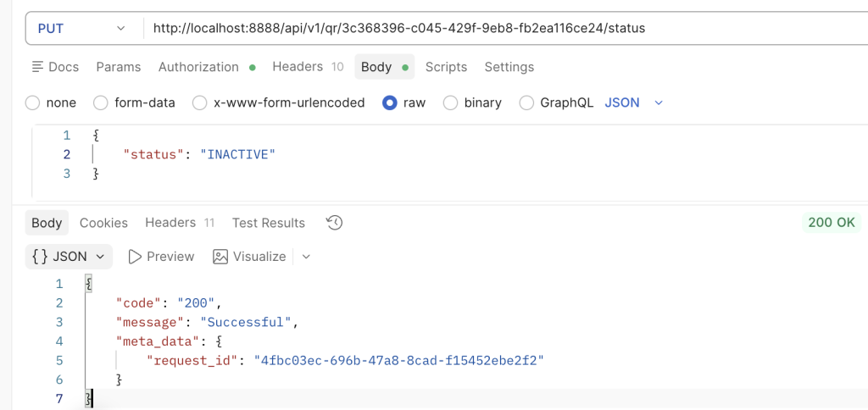Screen dimensions: 868x410
Task: Open the response JSON format dropdown
Action: (69, 257)
